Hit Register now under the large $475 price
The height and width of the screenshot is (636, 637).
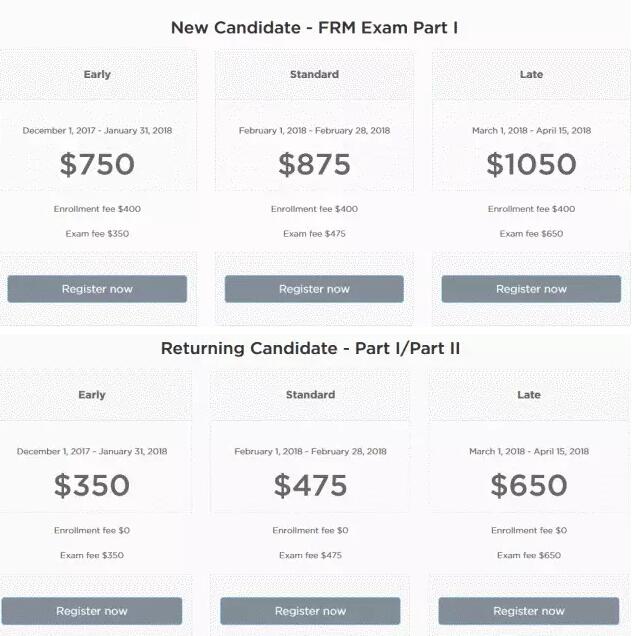tap(310, 611)
